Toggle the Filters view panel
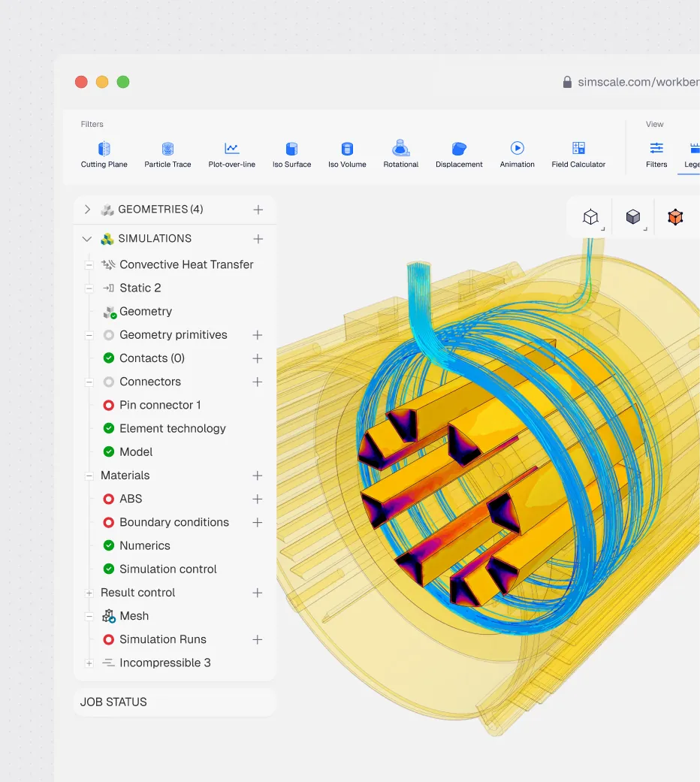The width and height of the screenshot is (700, 782). (656, 155)
